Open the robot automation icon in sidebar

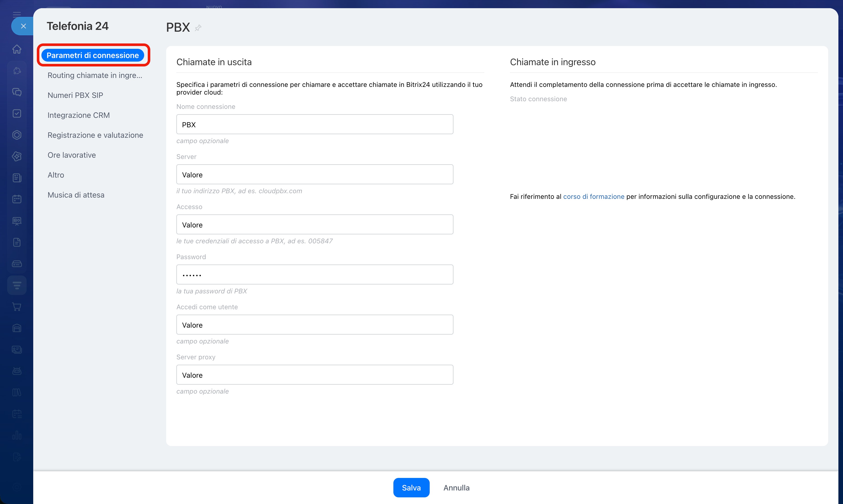coord(17,371)
